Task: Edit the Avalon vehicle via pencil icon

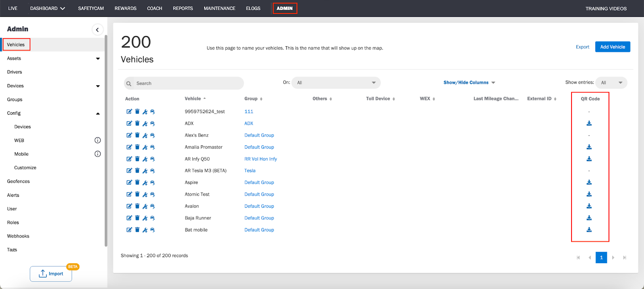Action: 129,206
